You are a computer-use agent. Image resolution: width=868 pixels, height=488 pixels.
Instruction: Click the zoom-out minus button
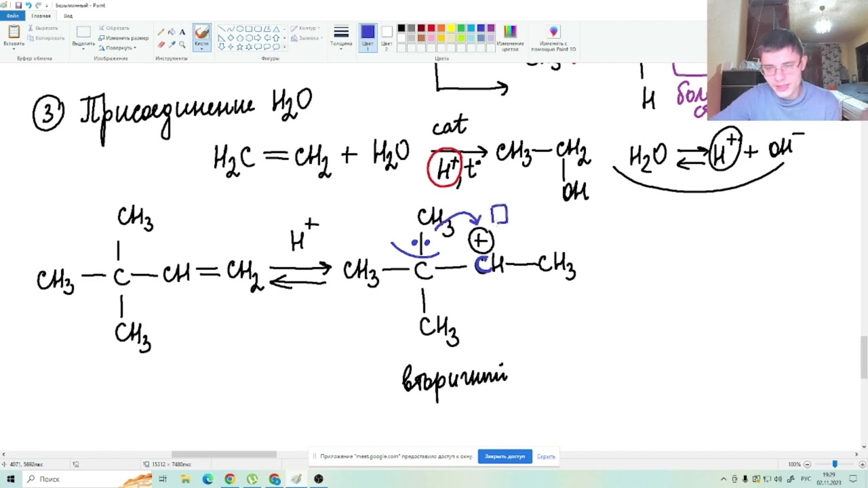pyautogui.click(x=807, y=464)
